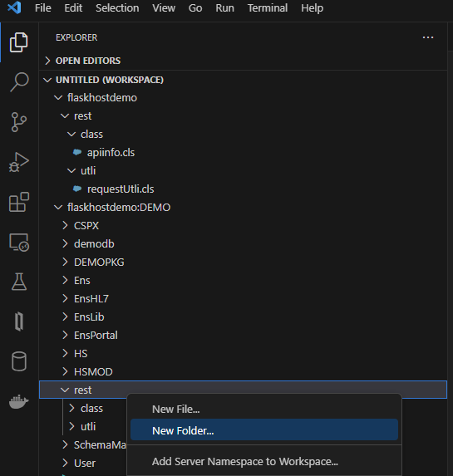
Task: Open Run and Debug view
Action: click(x=19, y=162)
